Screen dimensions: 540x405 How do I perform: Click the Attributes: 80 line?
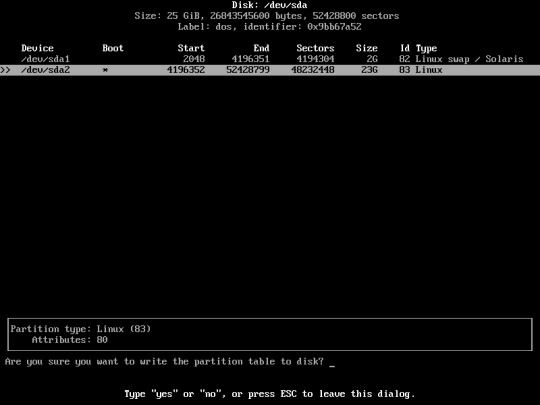pyautogui.click(x=70, y=340)
